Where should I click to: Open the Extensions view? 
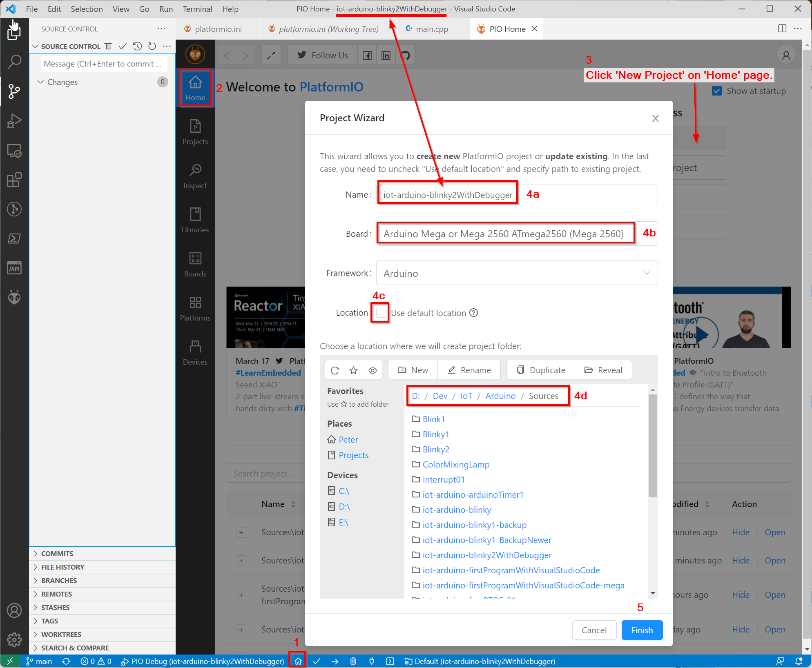[14, 180]
